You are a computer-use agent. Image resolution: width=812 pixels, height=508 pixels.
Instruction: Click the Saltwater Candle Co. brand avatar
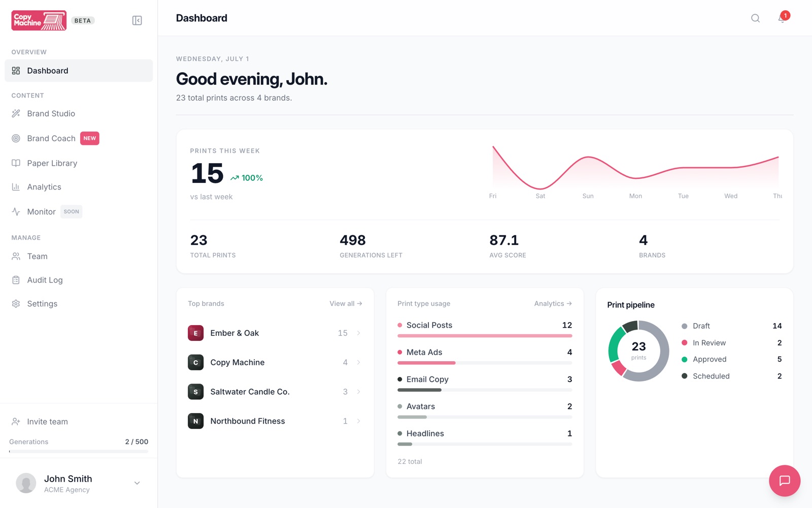point(196,392)
